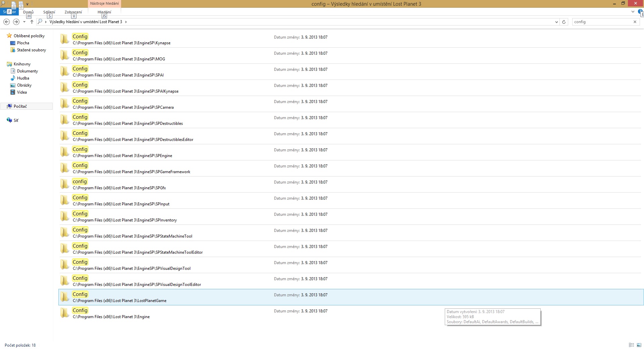The width and height of the screenshot is (644, 349).
Task: Click the breadcrumb 'Výsledky hledání v umístění Lost Planet 3'
Action: tap(86, 22)
